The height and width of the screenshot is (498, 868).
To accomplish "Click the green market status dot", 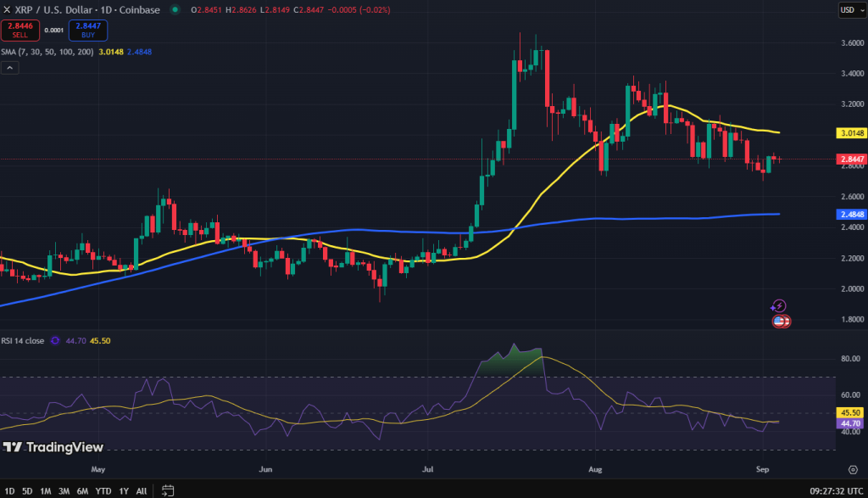I will coord(175,9).
